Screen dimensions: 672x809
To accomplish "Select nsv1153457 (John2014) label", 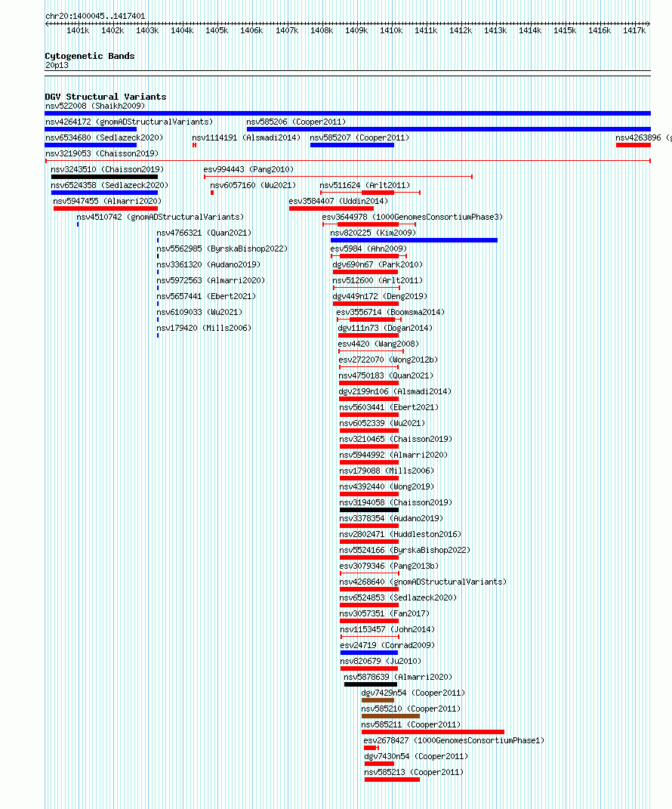I will (x=387, y=629).
